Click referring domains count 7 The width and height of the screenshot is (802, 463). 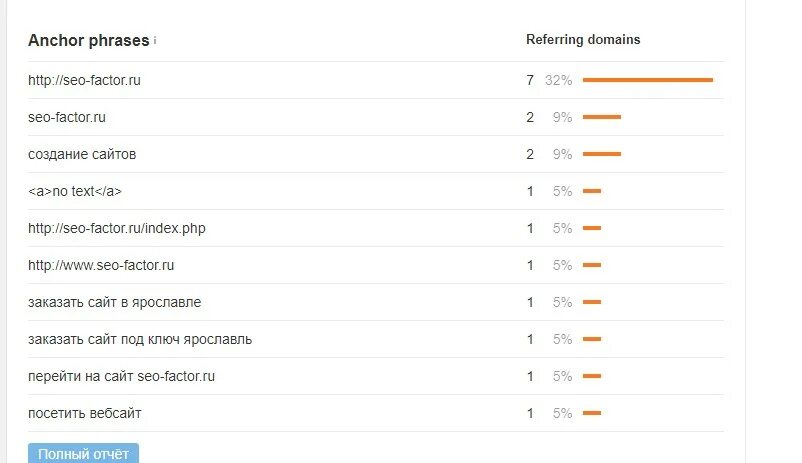530,80
